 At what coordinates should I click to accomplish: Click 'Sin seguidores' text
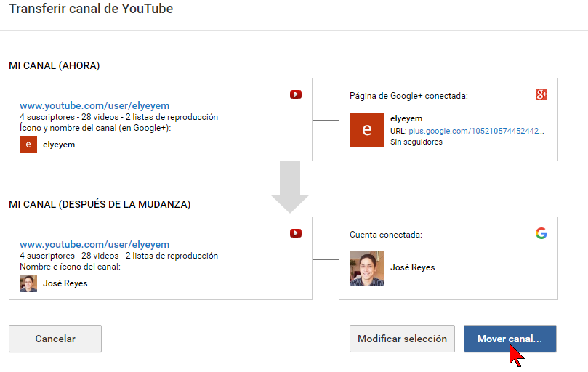pyautogui.click(x=416, y=142)
